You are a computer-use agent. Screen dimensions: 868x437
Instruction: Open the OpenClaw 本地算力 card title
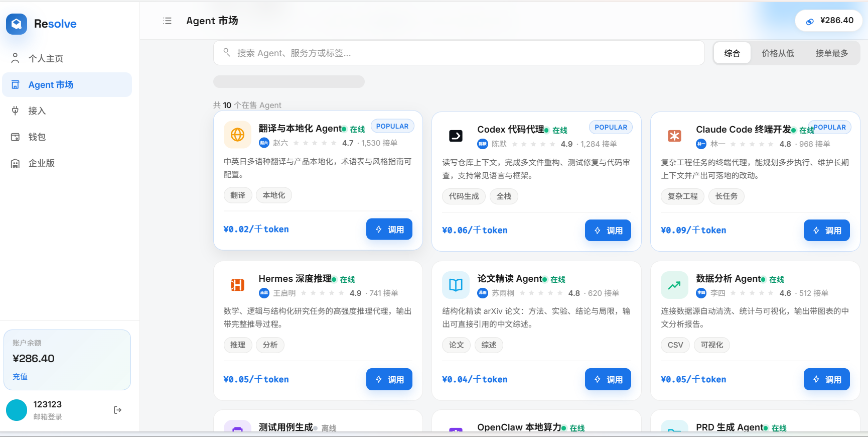pos(519,427)
